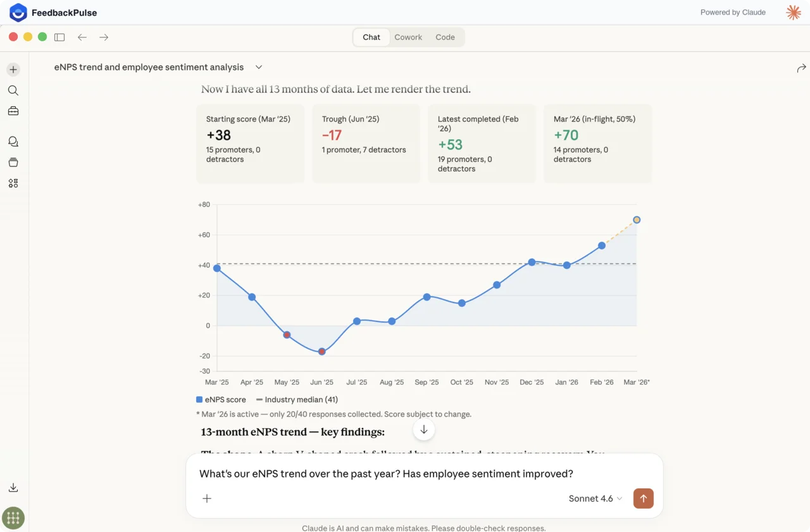Start a new chat with the plus icon

[13, 69]
